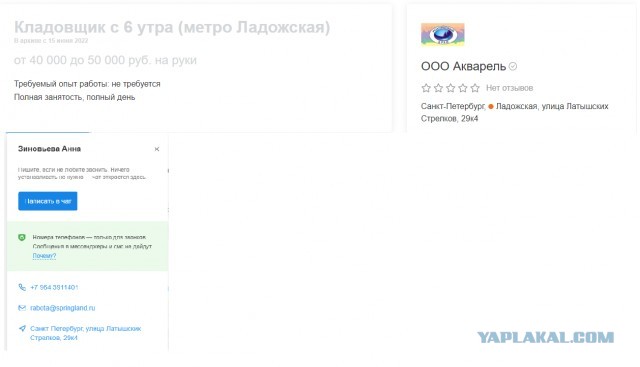
Task: Close the Зиновьева Анна contact popup
Action: tap(157, 149)
